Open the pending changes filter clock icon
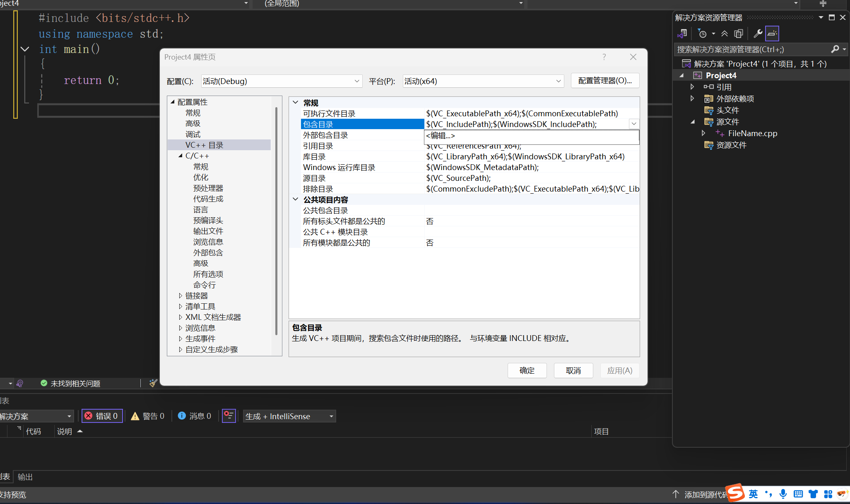This screenshot has width=850, height=504. pos(702,34)
